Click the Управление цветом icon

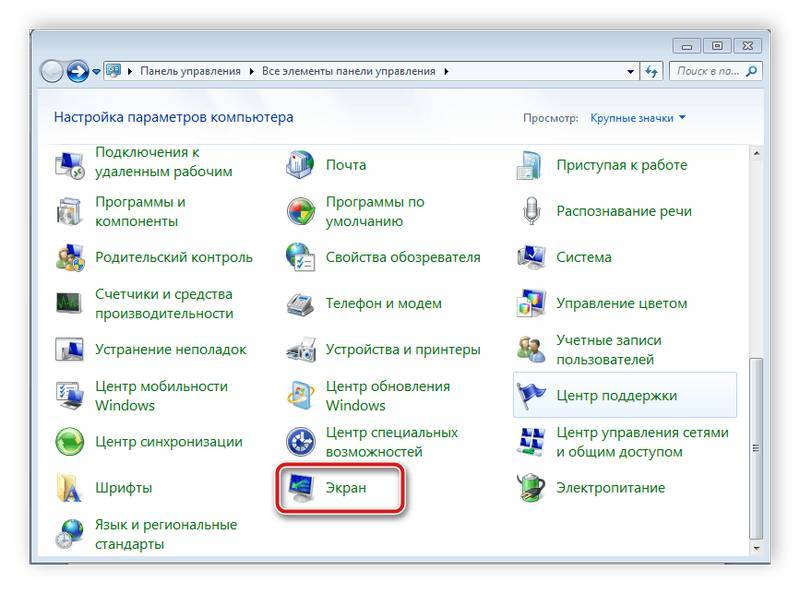point(531,303)
